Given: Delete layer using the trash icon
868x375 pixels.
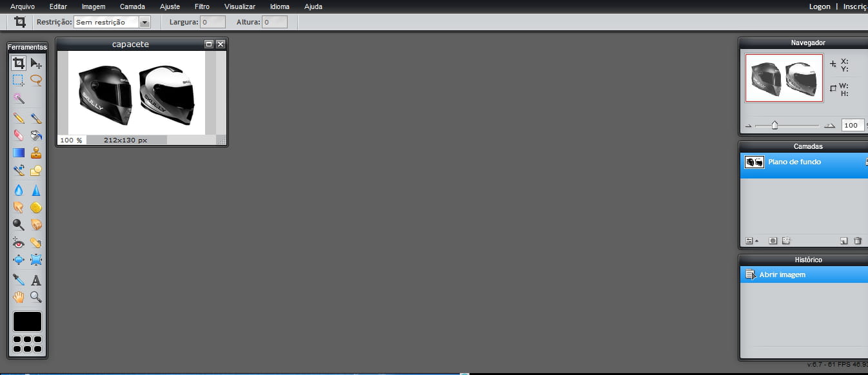Looking at the screenshot, I should tap(858, 241).
